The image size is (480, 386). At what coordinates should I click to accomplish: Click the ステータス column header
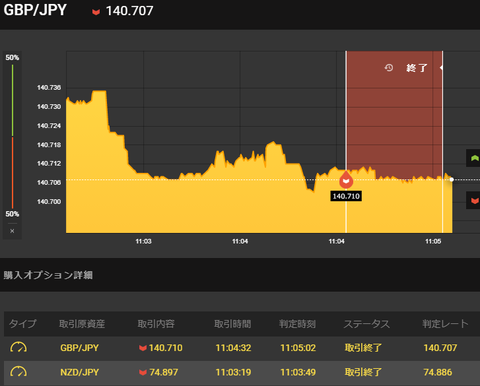[x=367, y=324]
